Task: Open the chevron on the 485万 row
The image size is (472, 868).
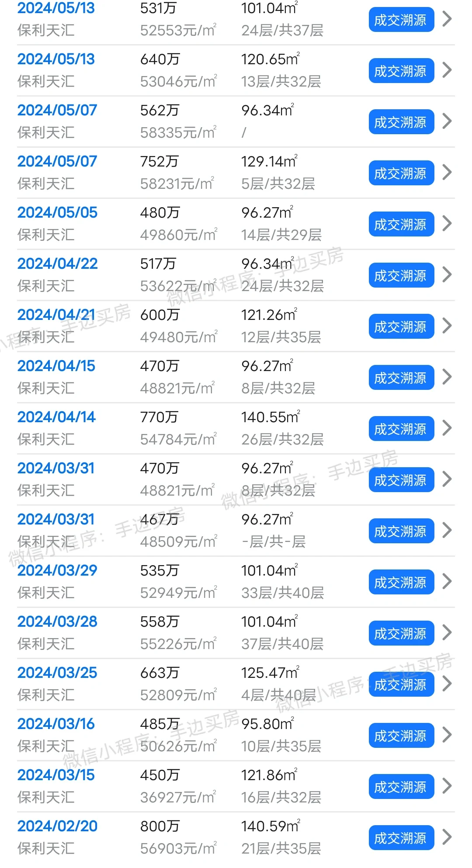Action: 447,735
